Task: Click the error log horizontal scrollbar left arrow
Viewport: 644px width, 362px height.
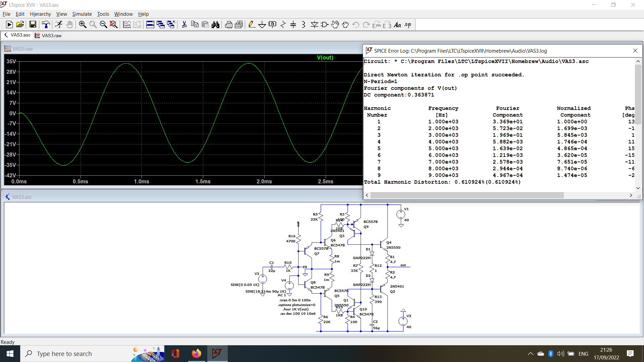Action: 367,195
